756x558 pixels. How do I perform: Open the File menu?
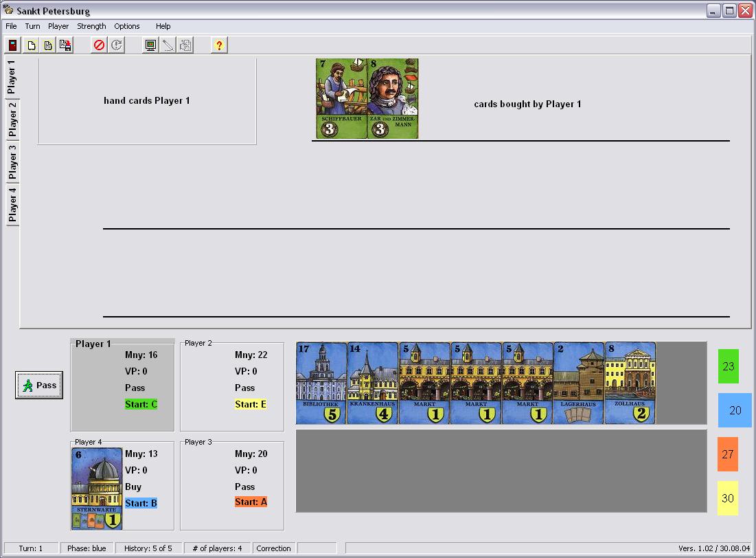(x=11, y=26)
